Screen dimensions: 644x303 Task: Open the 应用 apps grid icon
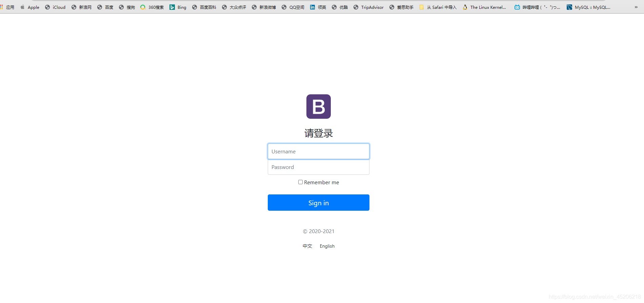tap(1, 7)
